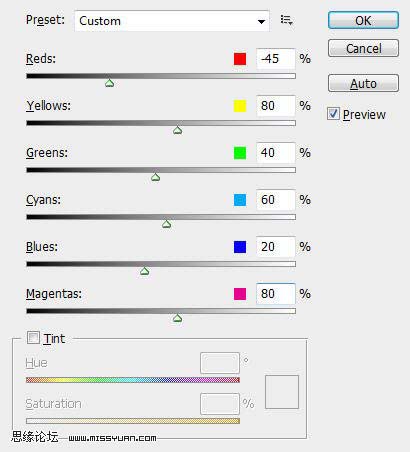
Task: Open the preset options menu icon
Action: click(x=286, y=20)
